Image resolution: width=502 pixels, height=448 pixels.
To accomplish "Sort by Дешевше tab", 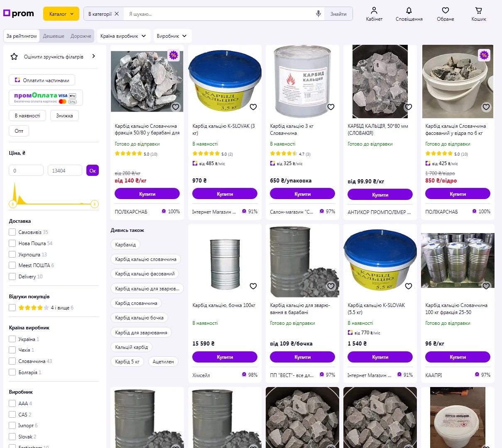I will point(54,36).
